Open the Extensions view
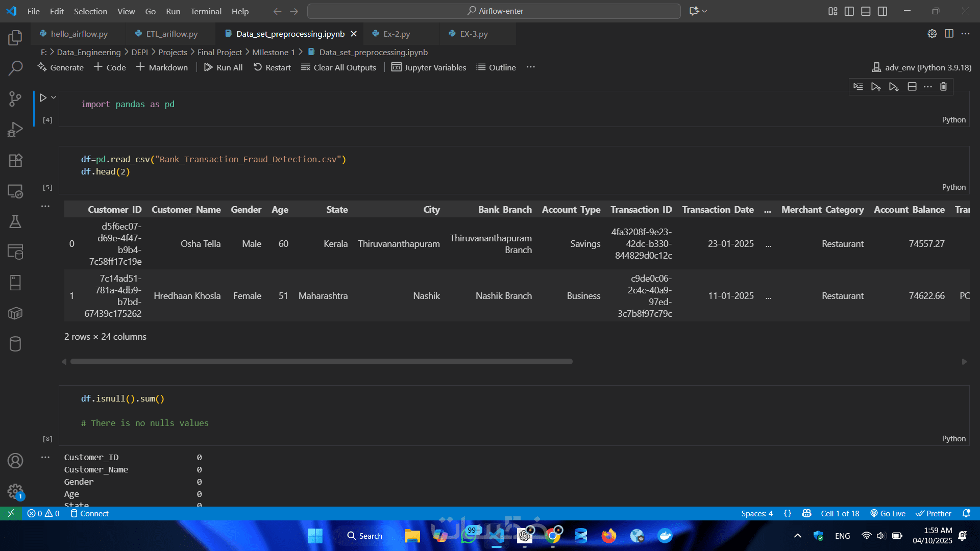Viewport: 980px width, 551px height. point(15,160)
